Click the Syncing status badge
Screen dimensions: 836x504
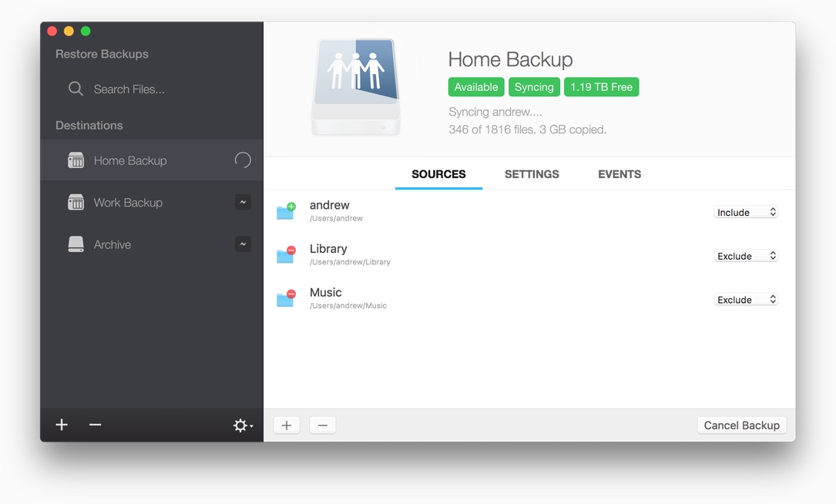[534, 87]
